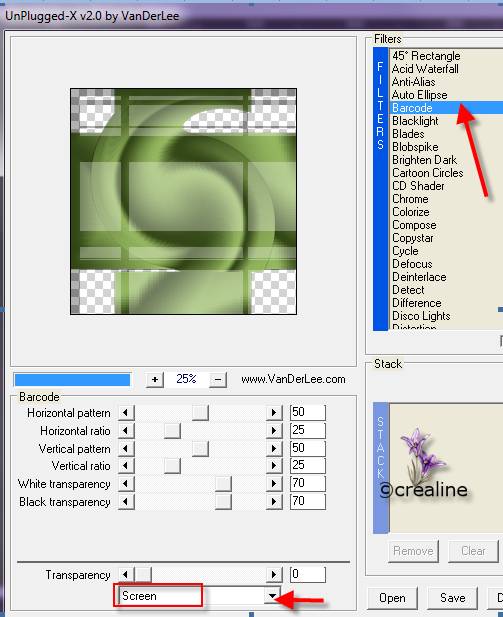Click the Horizontal pattern value field
This screenshot has height=617, width=503.
308,412
